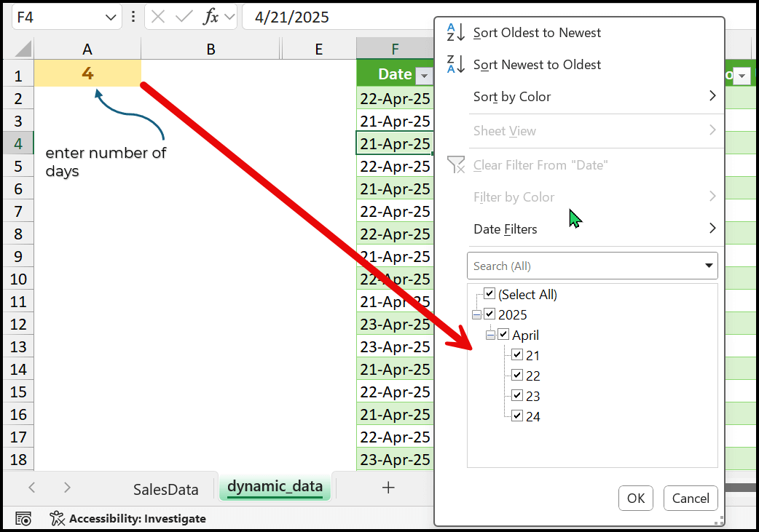Viewport: 759px width, 532px height.
Task: Click the Insert Function fx icon
Action: 211,17
